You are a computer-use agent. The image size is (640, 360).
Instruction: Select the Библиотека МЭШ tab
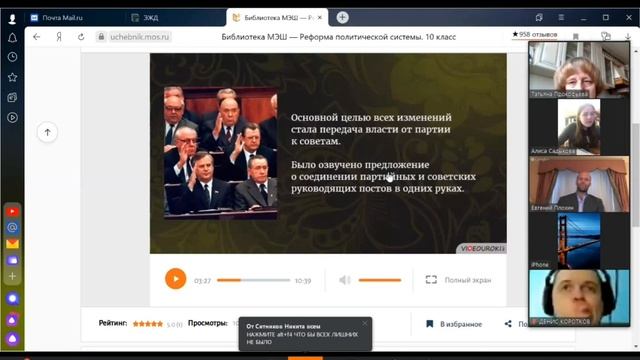(278, 18)
